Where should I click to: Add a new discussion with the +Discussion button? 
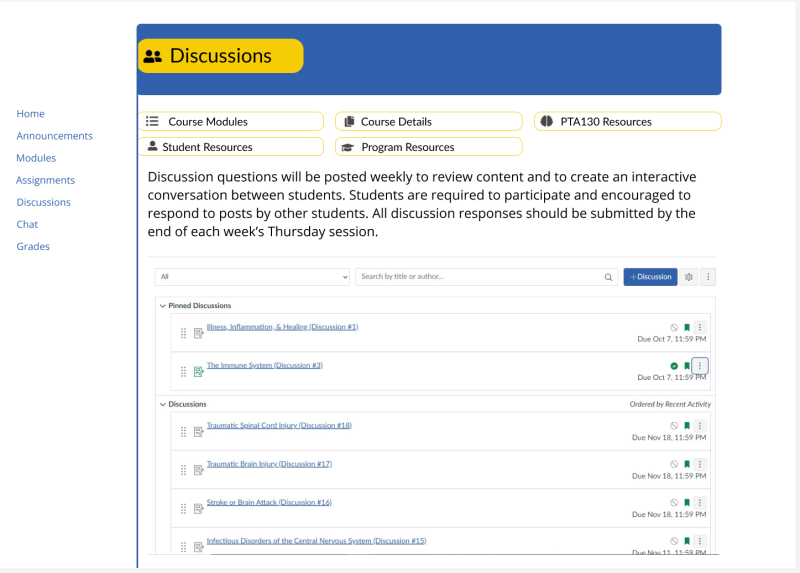[650, 277]
